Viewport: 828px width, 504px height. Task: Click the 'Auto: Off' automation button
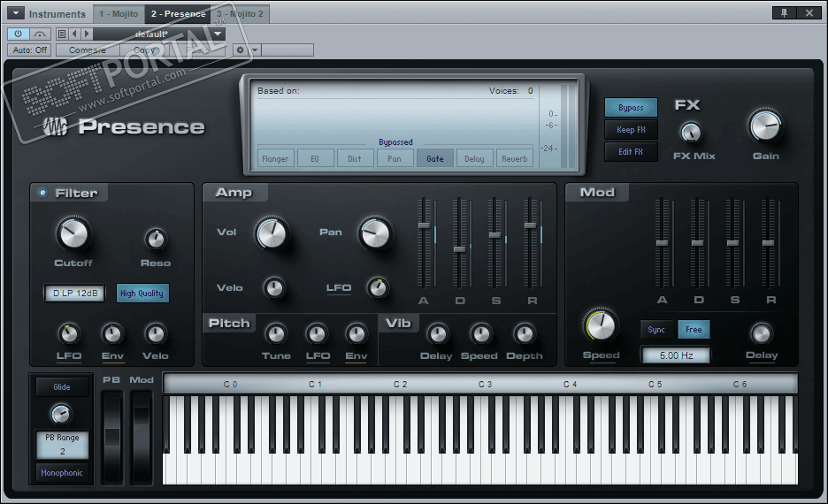click(29, 50)
